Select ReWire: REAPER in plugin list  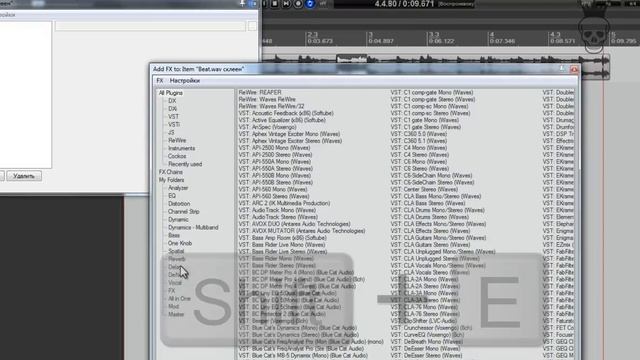[x=260, y=93]
